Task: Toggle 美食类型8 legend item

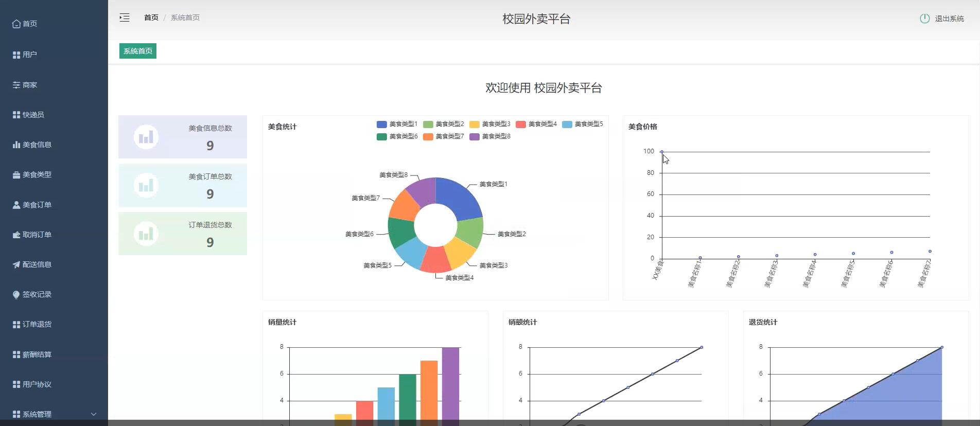Action: point(489,136)
